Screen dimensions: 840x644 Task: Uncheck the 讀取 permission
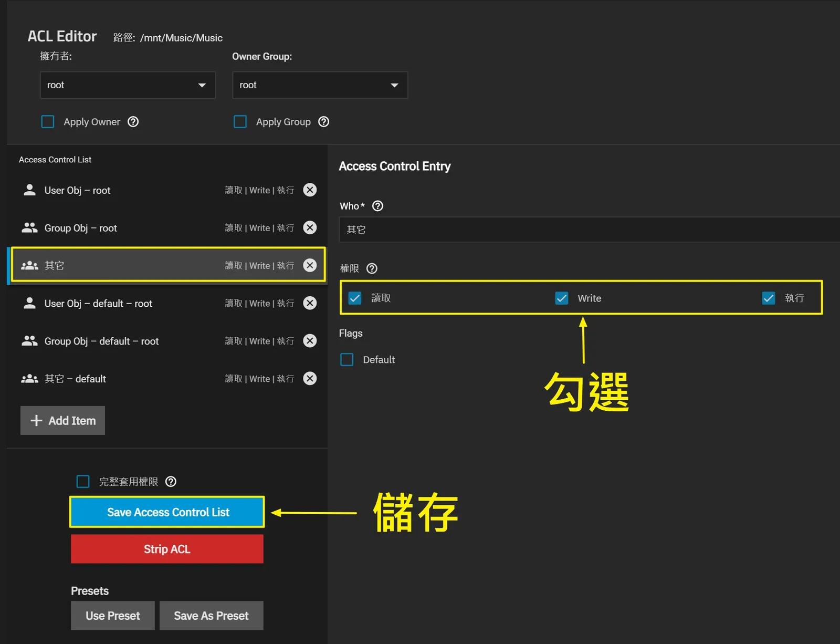pyautogui.click(x=355, y=298)
